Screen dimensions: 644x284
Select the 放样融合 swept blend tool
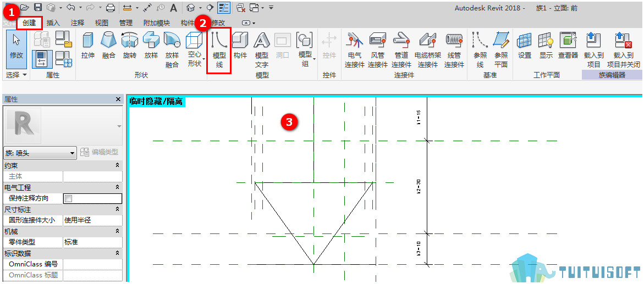coord(172,49)
